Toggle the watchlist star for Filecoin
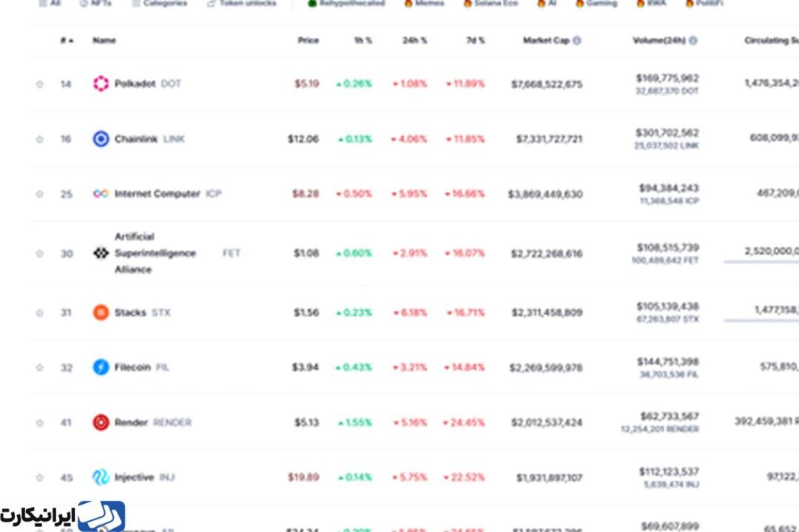Image resolution: width=799 pixels, height=532 pixels. [40, 368]
